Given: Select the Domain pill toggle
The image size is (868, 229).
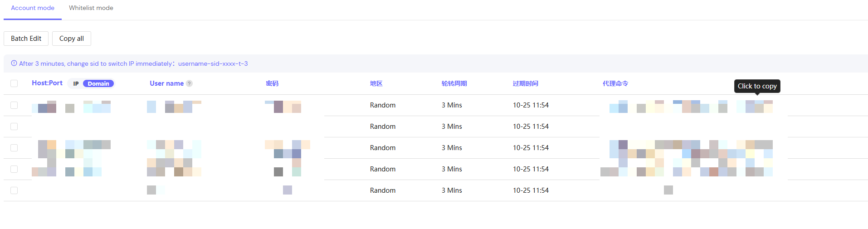Looking at the screenshot, I should click(98, 83).
